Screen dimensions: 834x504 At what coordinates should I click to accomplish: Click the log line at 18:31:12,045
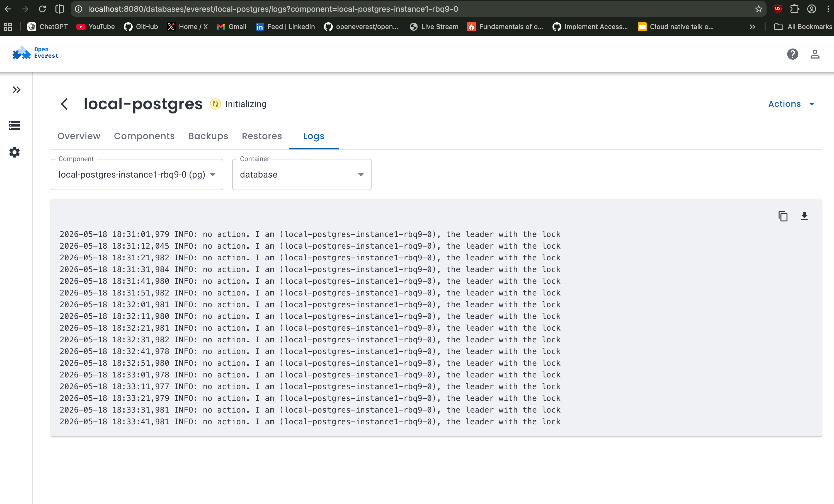point(310,246)
